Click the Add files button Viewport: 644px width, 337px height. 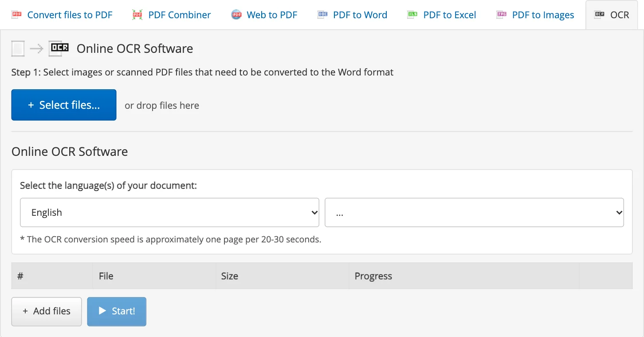tap(47, 311)
